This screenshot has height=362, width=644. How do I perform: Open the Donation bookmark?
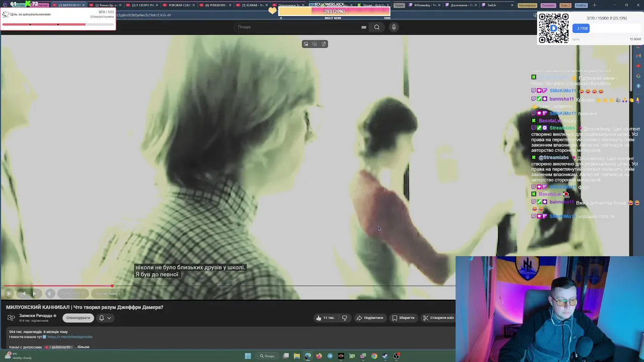click(x=548, y=5)
